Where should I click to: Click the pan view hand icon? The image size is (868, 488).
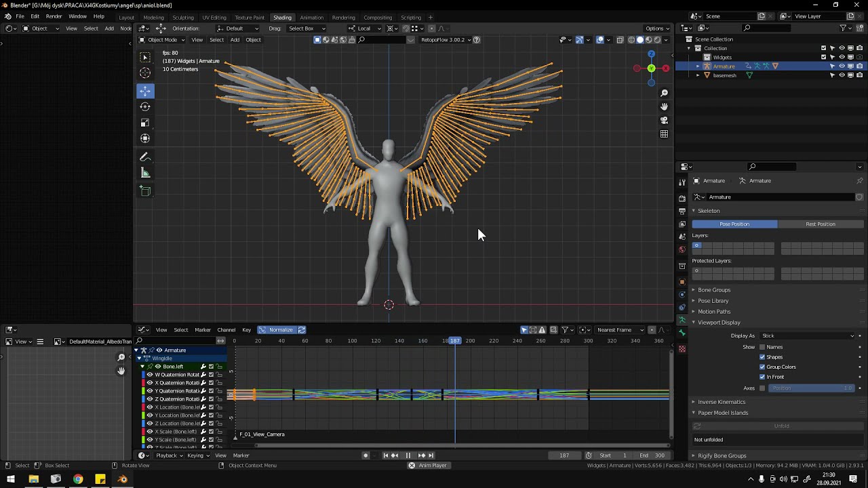664,106
